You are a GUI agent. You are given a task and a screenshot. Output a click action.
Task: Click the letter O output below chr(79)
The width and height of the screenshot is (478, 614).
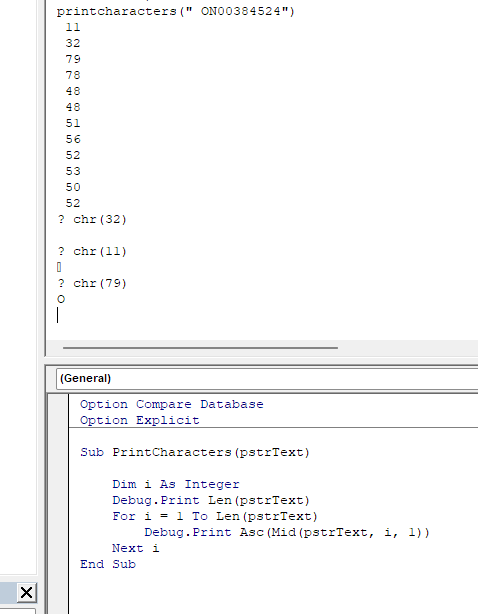[61, 300]
